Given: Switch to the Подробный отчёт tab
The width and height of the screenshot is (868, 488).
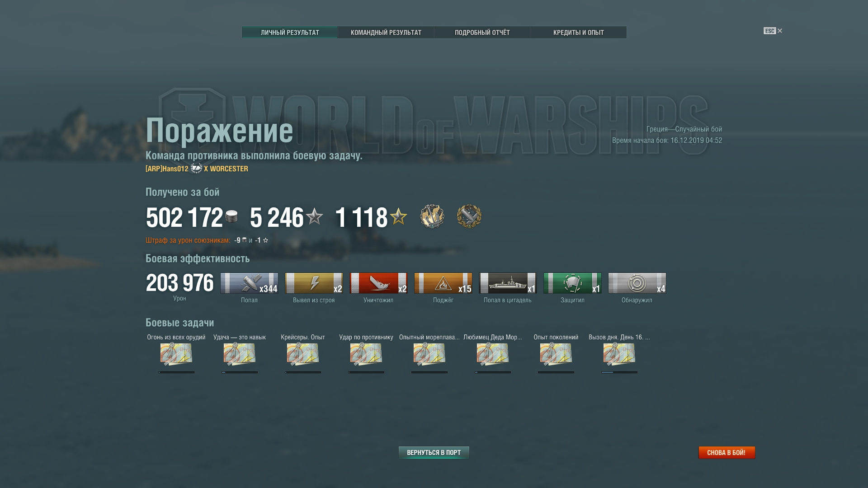Looking at the screenshot, I should pos(482,33).
